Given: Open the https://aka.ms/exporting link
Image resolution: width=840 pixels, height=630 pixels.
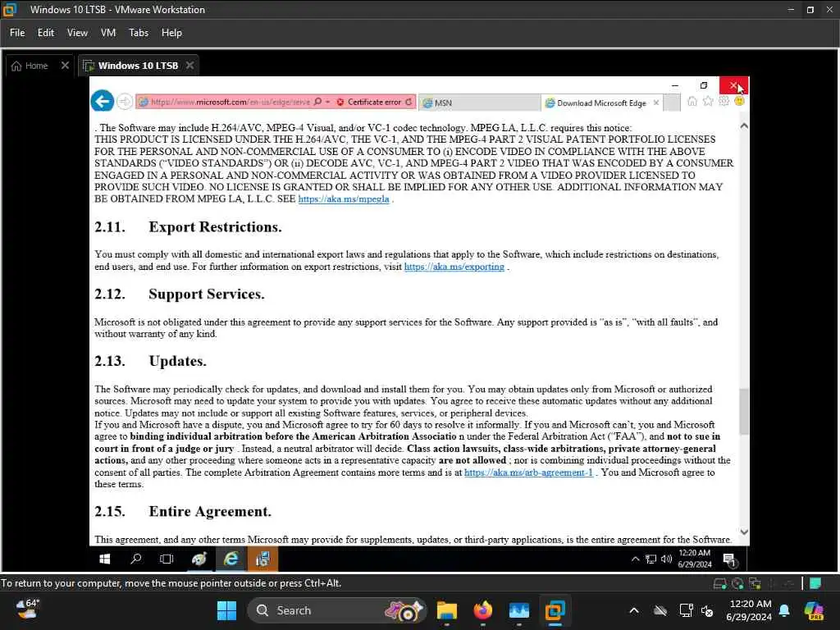Looking at the screenshot, I should 454,267.
